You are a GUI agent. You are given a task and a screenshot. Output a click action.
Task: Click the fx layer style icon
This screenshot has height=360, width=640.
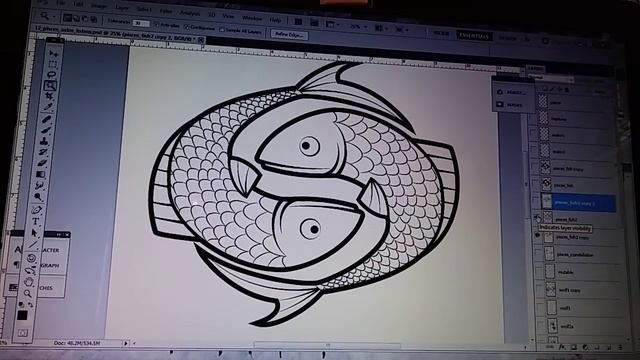coord(562,347)
